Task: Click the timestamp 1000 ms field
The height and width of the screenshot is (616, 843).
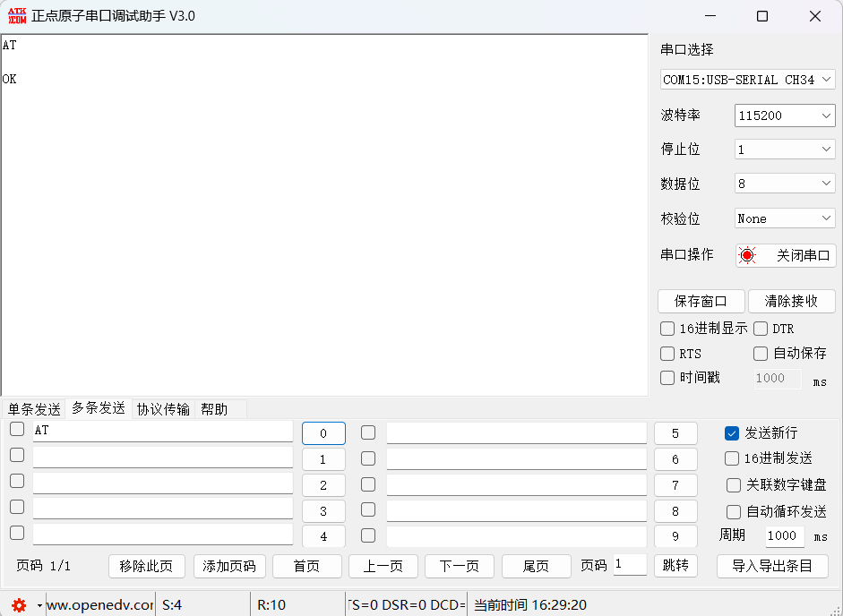Action: click(x=778, y=379)
